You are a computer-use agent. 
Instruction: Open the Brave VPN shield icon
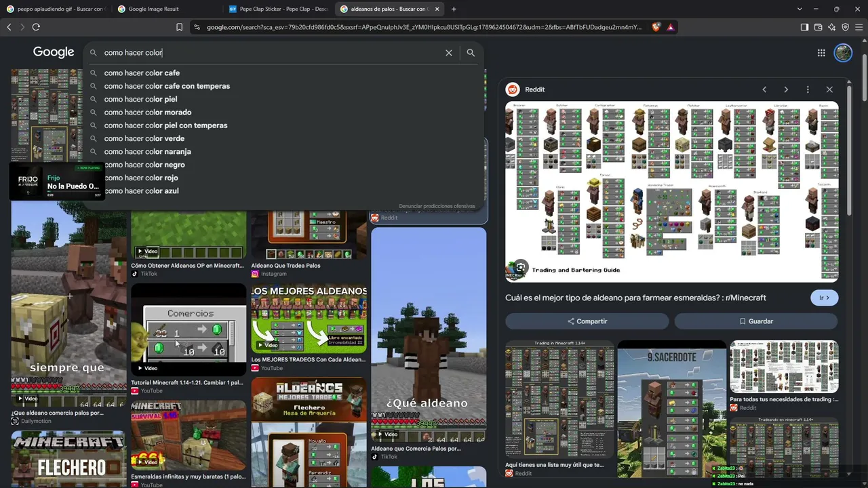coord(845,27)
